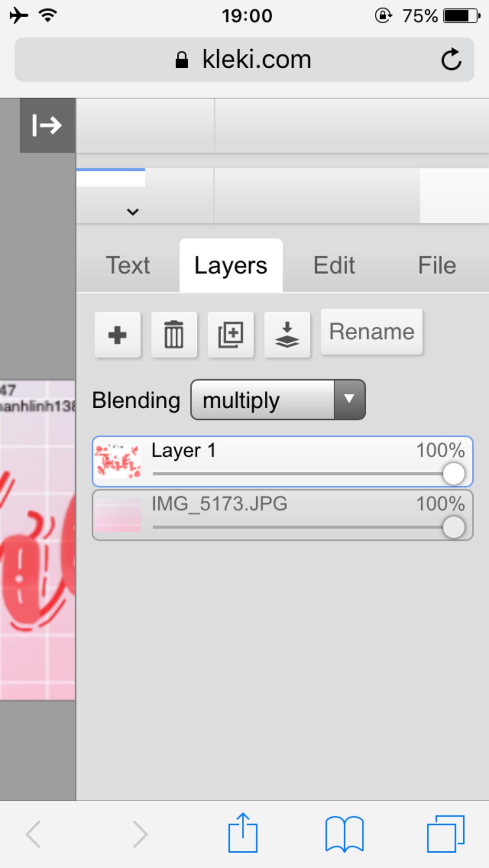489x868 pixels.
Task: Merge layer down icon
Action: (287, 335)
